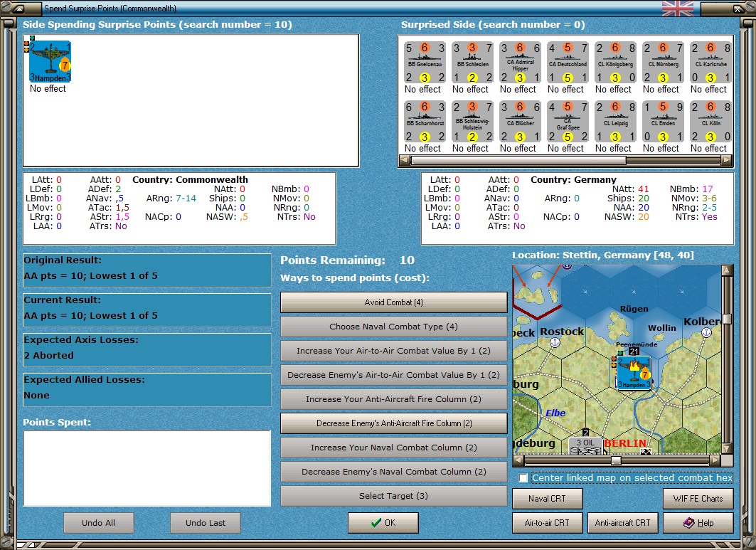Click the map's vertical scrollbar down arrow
The image size is (756, 550).
coord(727,448)
